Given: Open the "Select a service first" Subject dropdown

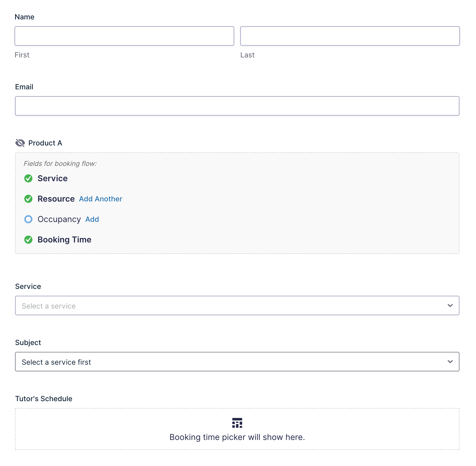Looking at the screenshot, I should coord(230,362).
